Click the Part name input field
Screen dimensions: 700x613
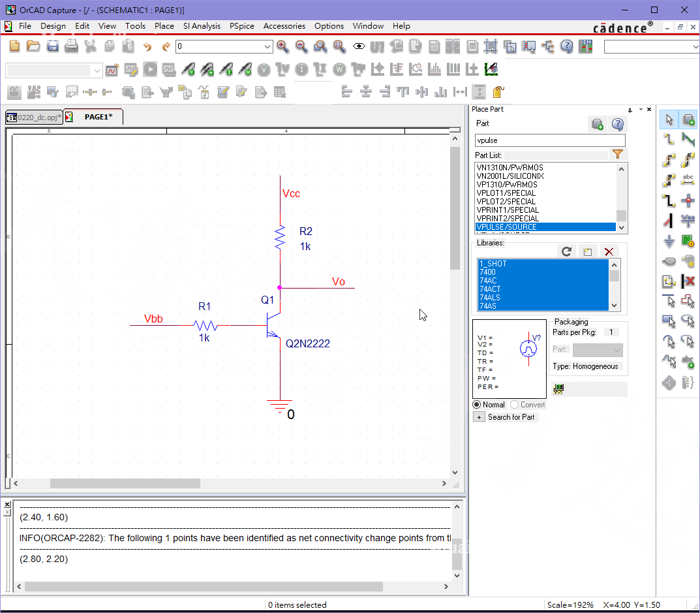tap(550, 140)
